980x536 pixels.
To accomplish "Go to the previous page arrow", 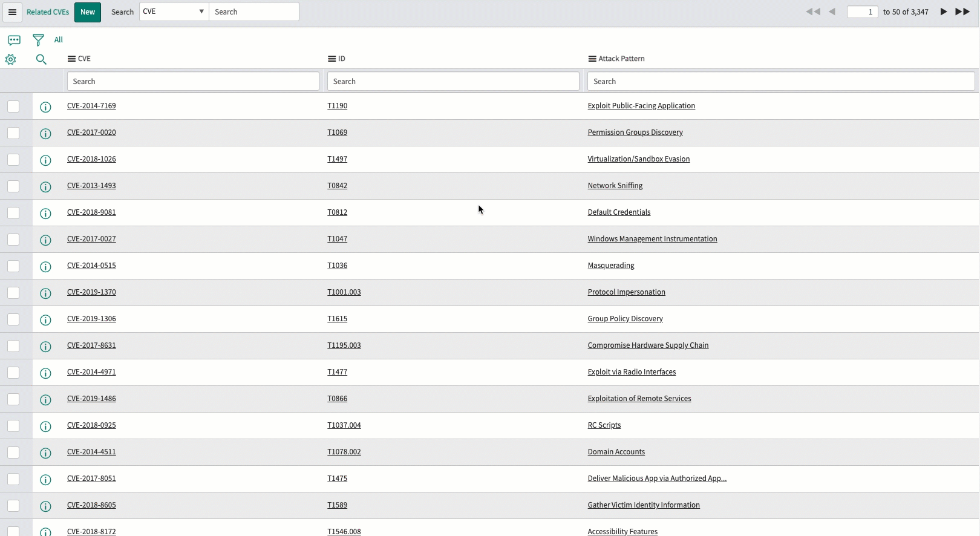I will pyautogui.click(x=832, y=12).
